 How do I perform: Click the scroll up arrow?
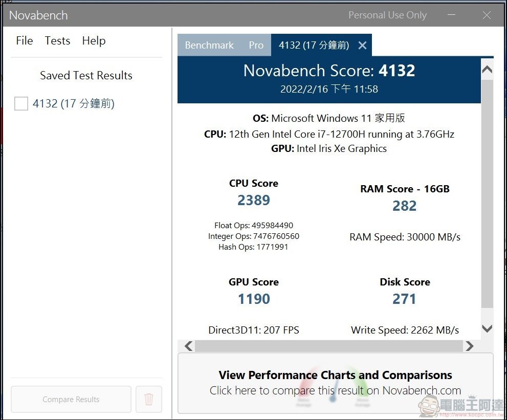click(x=487, y=70)
